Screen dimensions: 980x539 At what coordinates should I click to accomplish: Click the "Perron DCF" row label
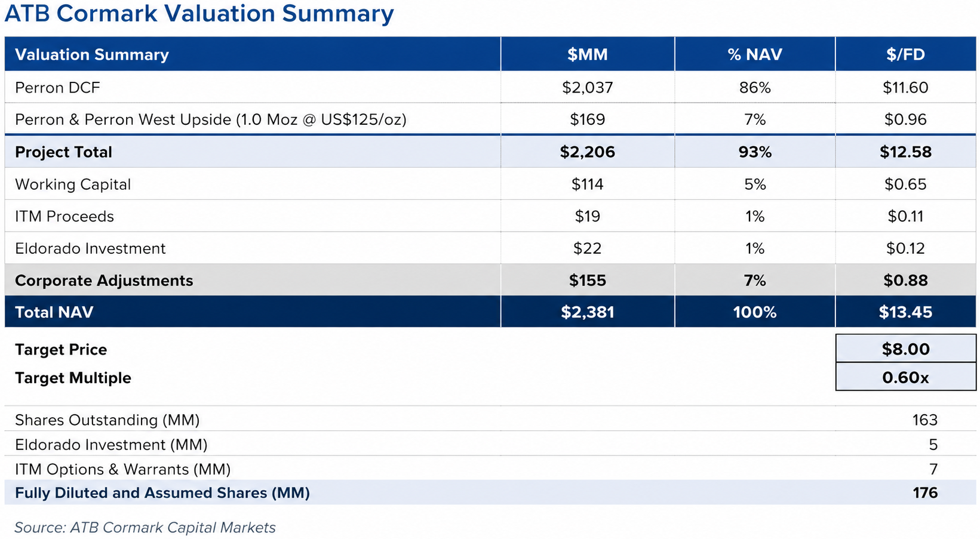tap(57, 88)
